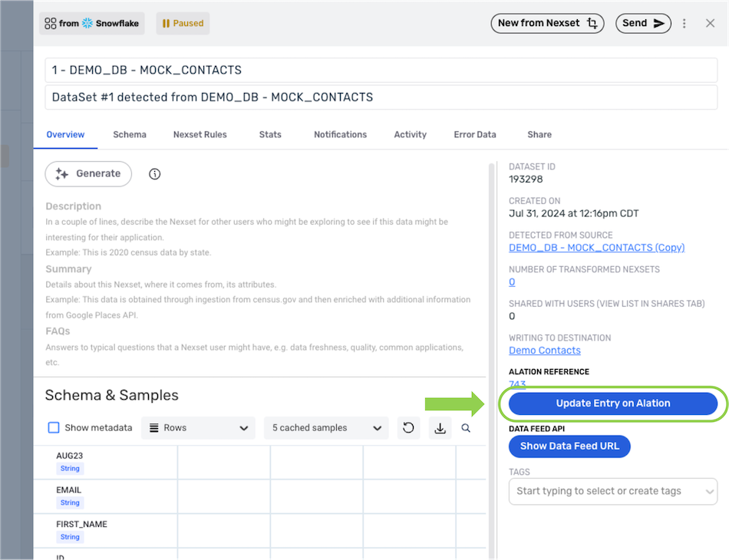Download samples with the download icon
This screenshot has width=729, height=560.
(x=440, y=427)
